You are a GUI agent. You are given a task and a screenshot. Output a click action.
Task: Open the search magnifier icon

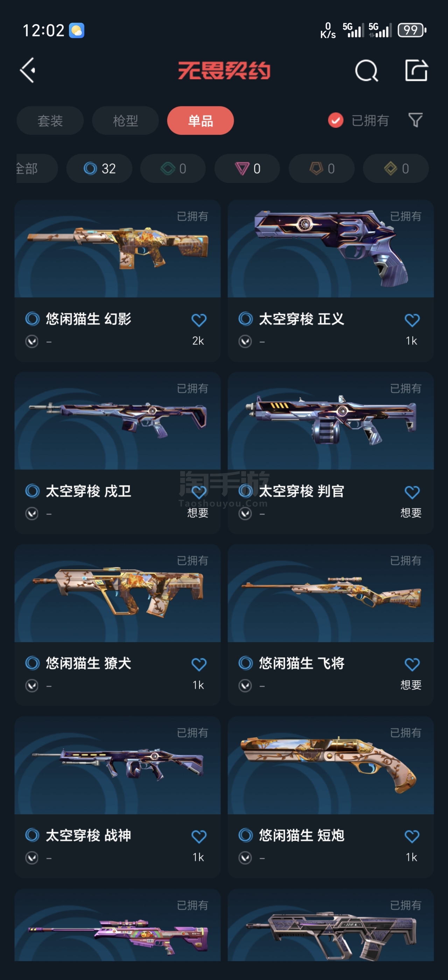(366, 70)
